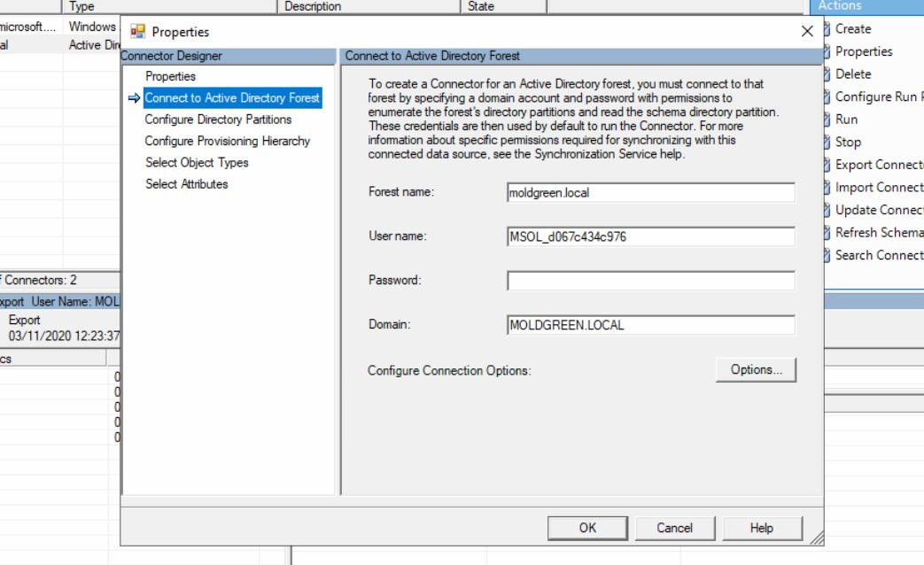The height and width of the screenshot is (565, 924).
Task: Open Configure Provisioning Hierarchy page
Action: pyautogui.click(x=227, y=141)
